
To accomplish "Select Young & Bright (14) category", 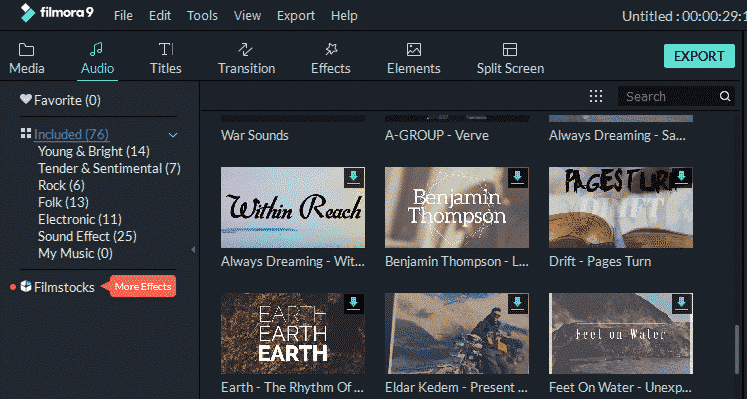I will (94, 151).
